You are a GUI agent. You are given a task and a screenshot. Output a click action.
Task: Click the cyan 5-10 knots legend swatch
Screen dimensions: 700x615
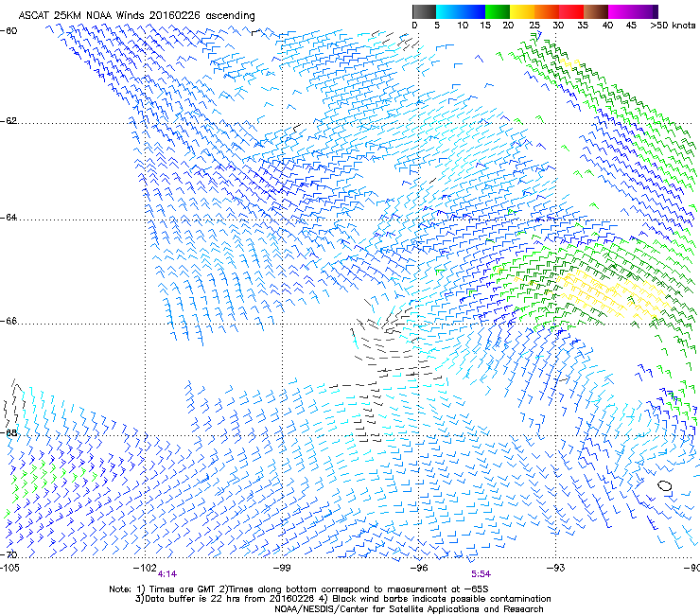(x=448, y=11)
